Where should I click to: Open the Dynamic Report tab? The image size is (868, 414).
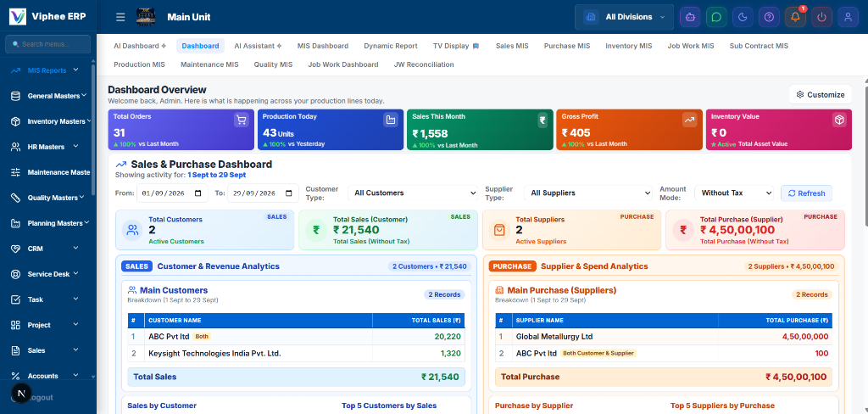click(391, 46)
